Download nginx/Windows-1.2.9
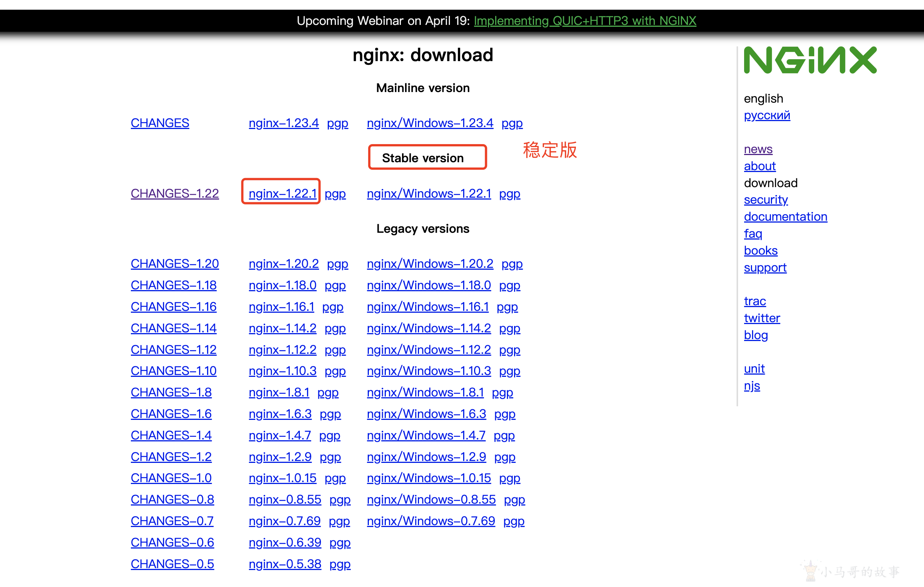The height and width of the screenshot is (587, 924). tap(426, 457)
